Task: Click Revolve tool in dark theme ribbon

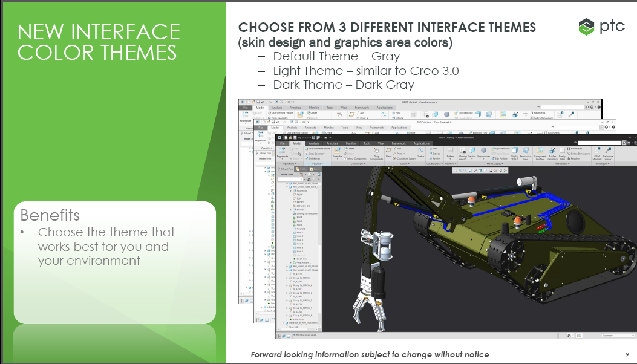Action: click(435, 158)
